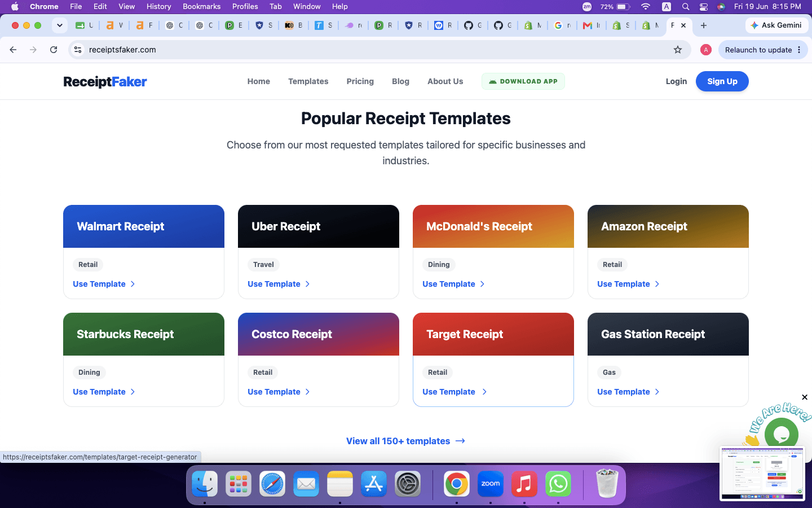The width and height of the screenshot is (812, 508).
Task: Open View all 150+ templates link
Action: click(x=405, y=441)
